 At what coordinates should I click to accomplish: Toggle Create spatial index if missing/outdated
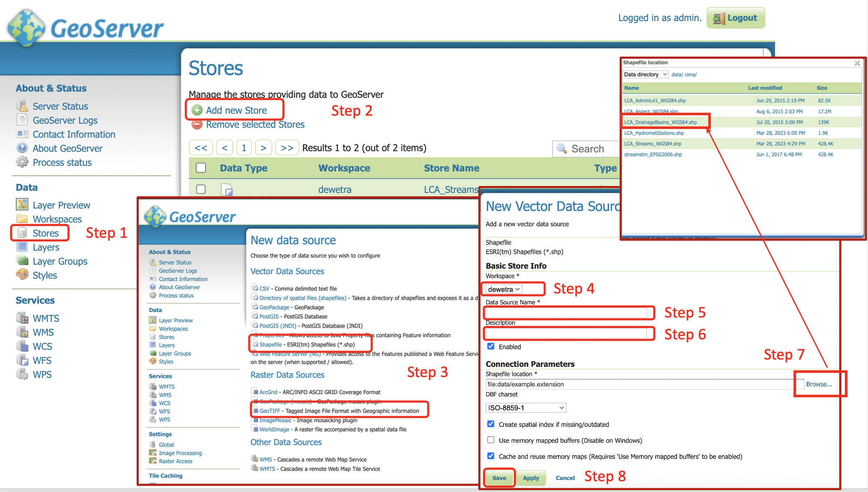[491, 424]
